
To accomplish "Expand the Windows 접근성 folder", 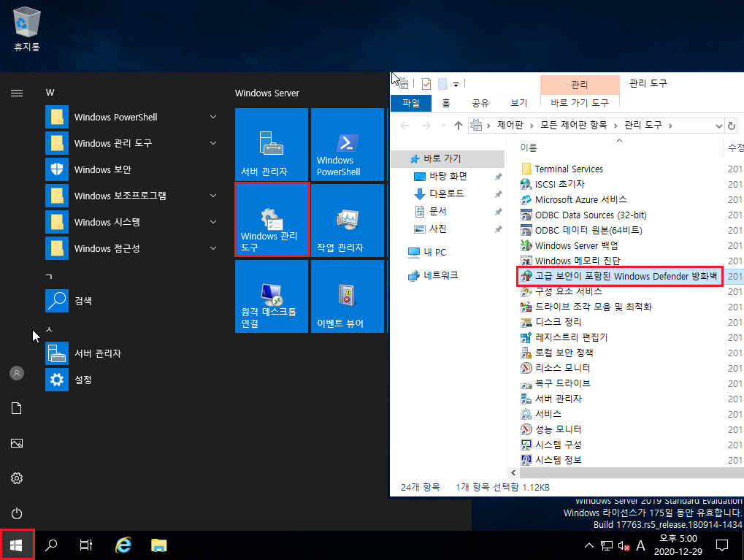I will (213, 248).
